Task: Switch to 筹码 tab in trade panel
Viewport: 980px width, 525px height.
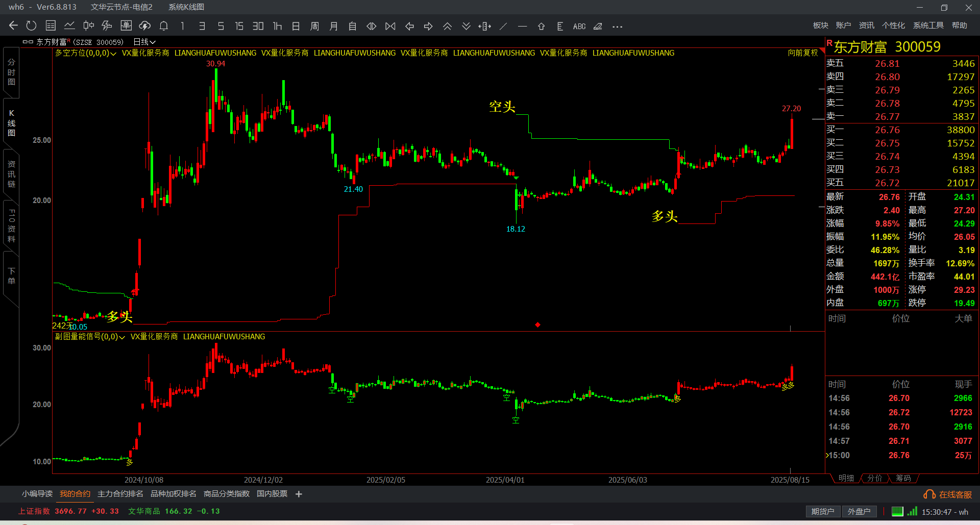Action: point(903,478)
